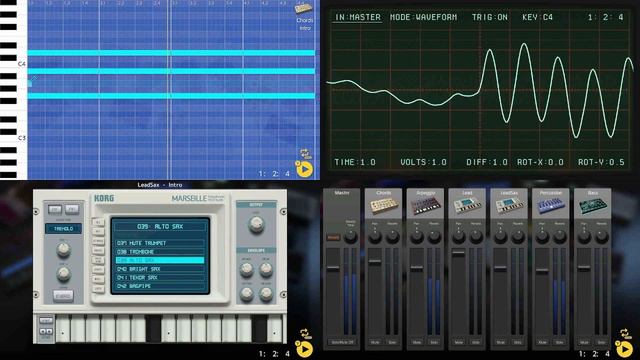Viewport: 640px width, 360px height.
Task: Click the TIME:1.0 oscilloscope value
Action: (x=355, y=162)
